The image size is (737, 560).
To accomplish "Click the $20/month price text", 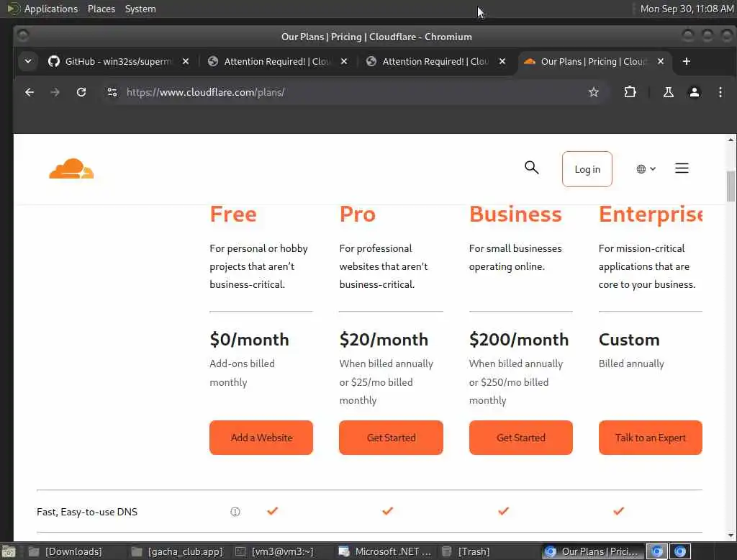I will [x=384, y=340].
